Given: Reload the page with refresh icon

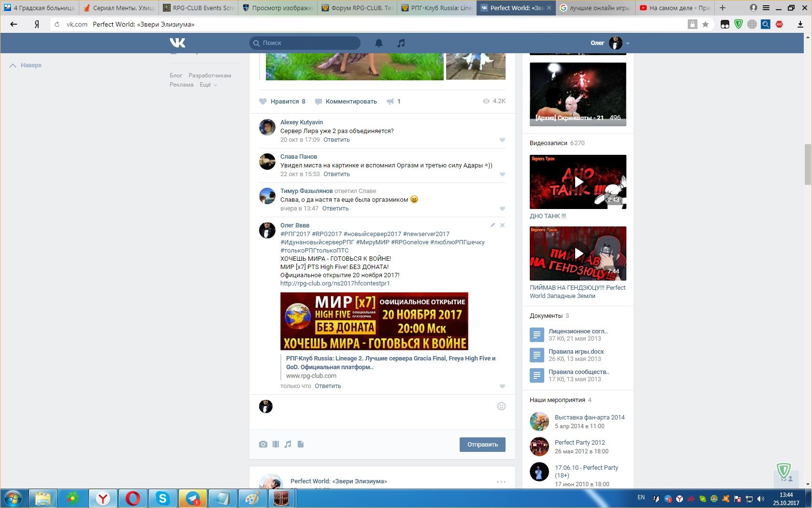Looking at the screenshot, I should (x=57, y=24).
